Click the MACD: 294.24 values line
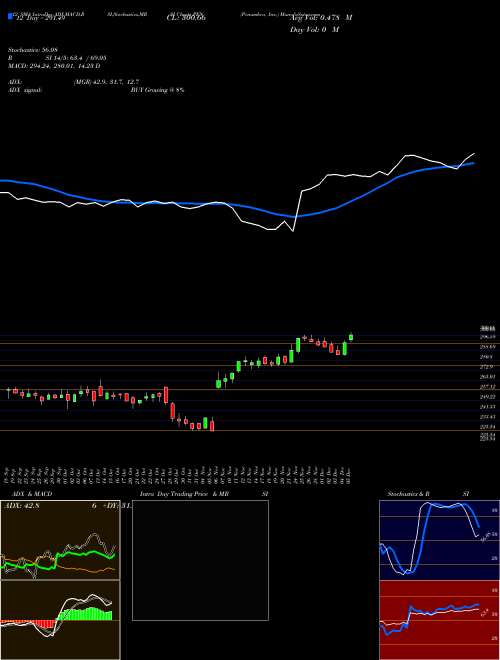The width and height of the screenshot is (500, 660). [54, 66]
